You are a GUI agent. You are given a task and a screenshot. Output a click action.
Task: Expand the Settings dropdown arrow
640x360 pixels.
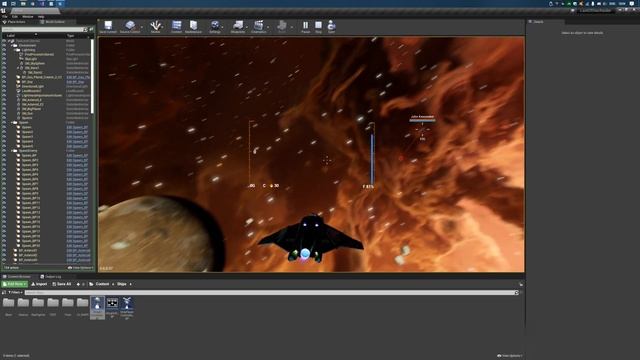tap(223, 27)
